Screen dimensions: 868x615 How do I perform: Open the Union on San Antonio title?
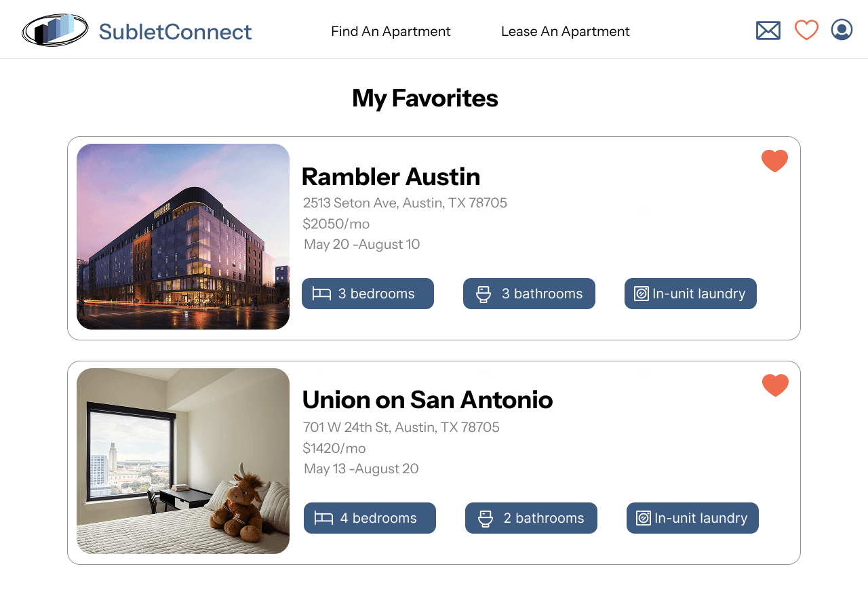(x=427, y=400)
